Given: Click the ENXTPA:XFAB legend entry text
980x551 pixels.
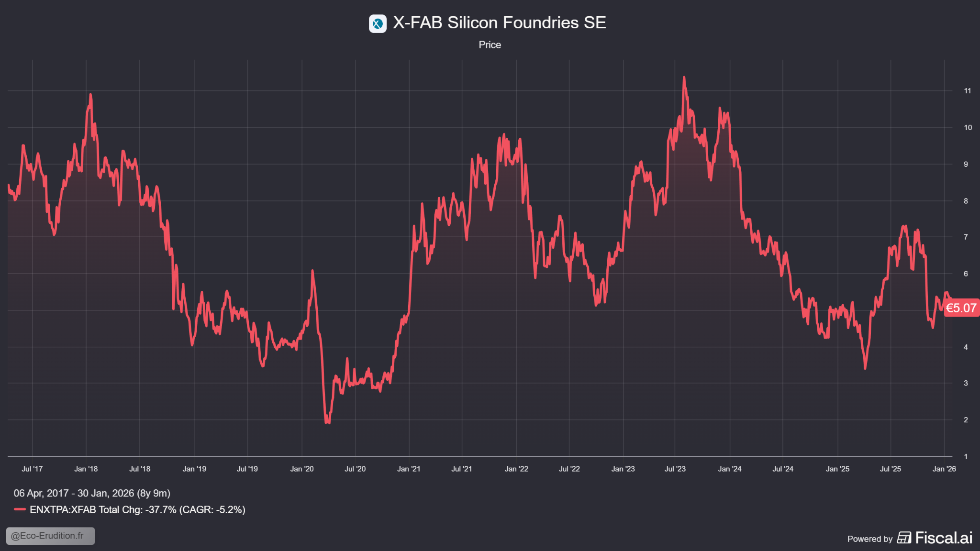Looking at the screenshot, I should tap(137, 509).
